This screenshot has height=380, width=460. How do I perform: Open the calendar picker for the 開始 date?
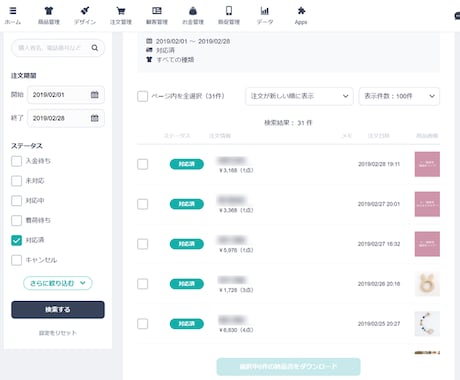pos(95,95)
